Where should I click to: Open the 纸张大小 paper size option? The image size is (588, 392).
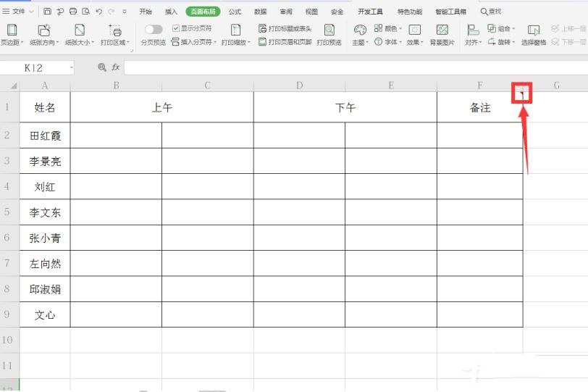[80, 35]
